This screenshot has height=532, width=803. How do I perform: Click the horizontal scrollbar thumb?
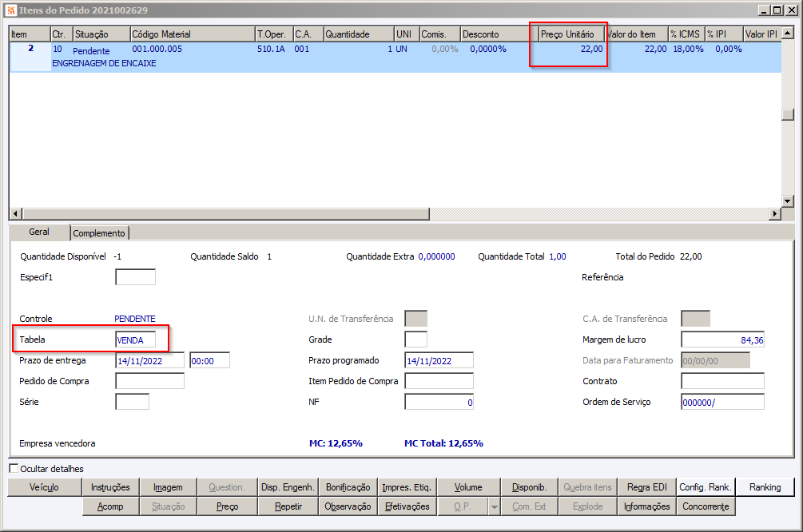(226, 213)
